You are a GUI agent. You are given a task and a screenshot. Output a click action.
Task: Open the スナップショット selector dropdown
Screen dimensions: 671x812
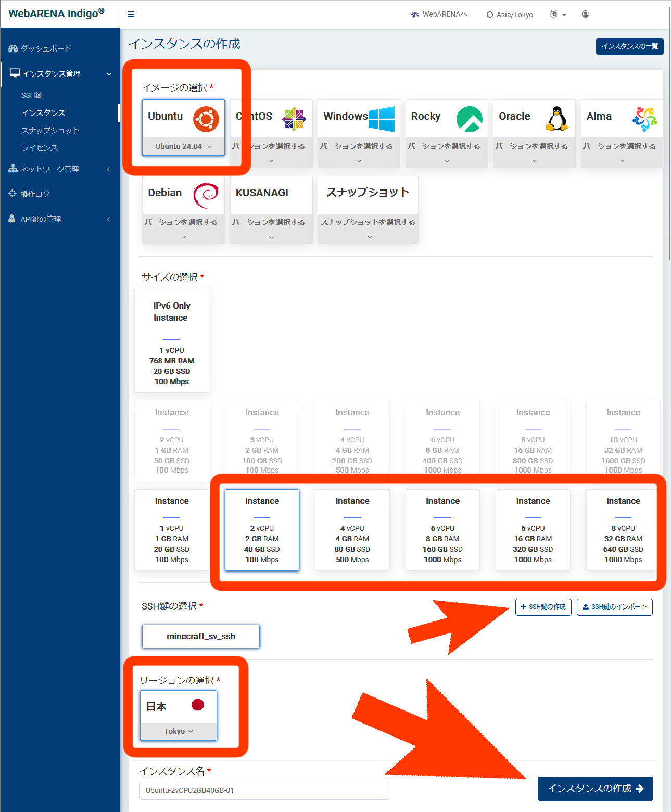(368, 229)
